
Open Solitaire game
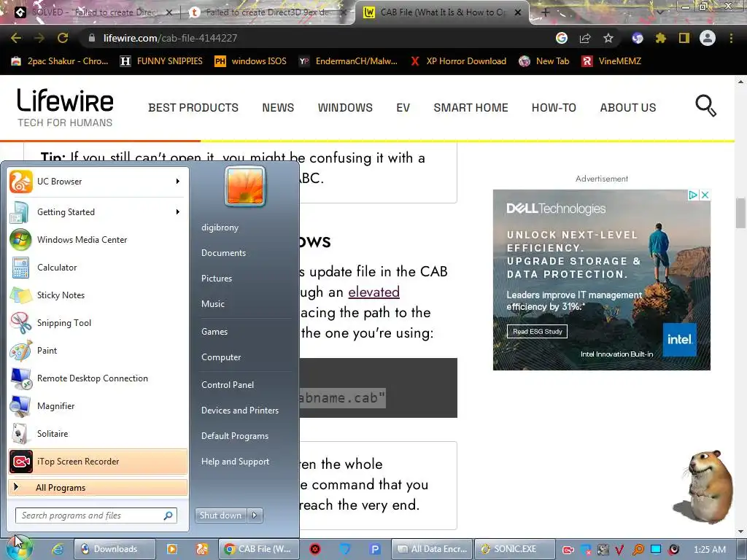[x=98, y=433]
